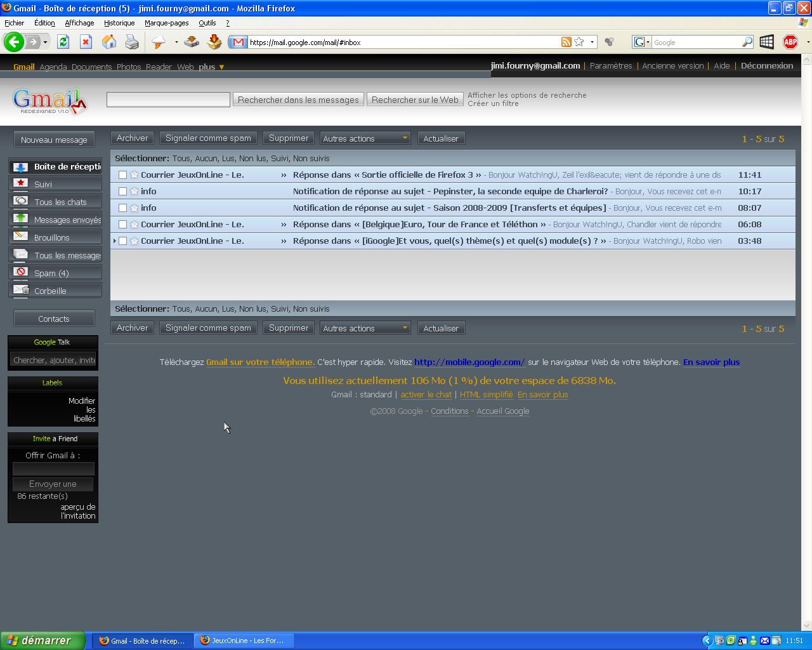Viewport: 812px width, 650px height.
Task: Open address bar history dropdown arrow
Action: click(592, 42)
